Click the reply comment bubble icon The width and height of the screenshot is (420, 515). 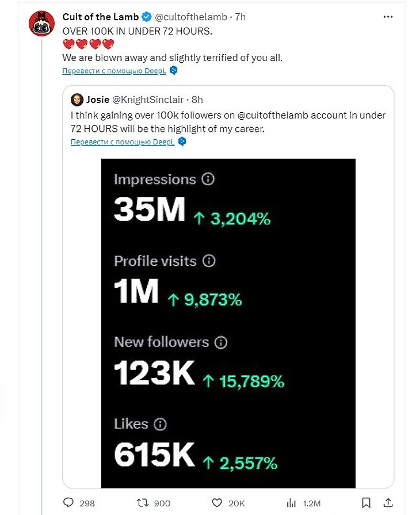(68, 503)
